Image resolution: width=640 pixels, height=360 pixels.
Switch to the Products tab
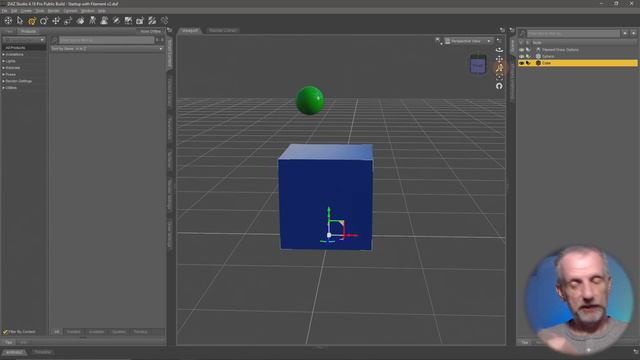(x=29, y=31)
